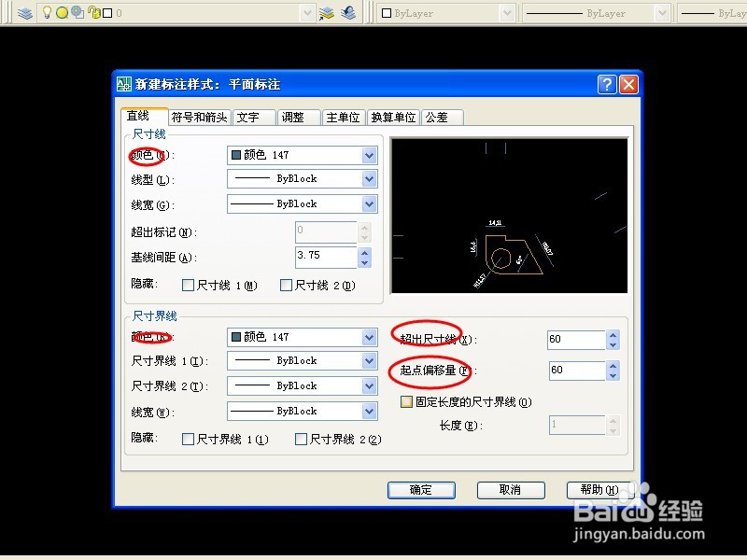Open the 尺寸线 颜色 dropdown
Image resolution: width=747 pixels, height=560 pixels.
[x=367, y=155]
